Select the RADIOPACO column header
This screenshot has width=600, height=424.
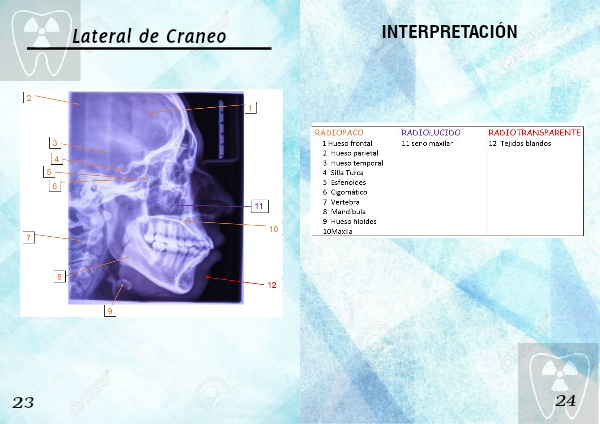339,132
